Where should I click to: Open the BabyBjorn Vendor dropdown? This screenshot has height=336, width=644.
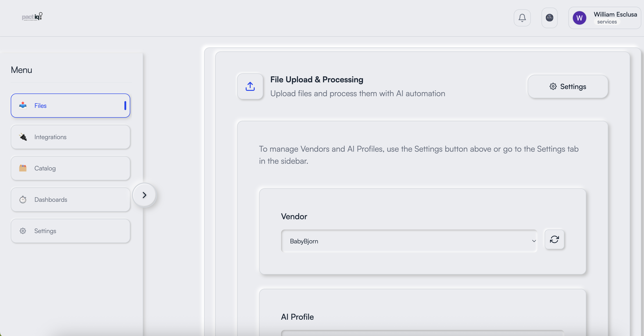(x=409, y=241)
